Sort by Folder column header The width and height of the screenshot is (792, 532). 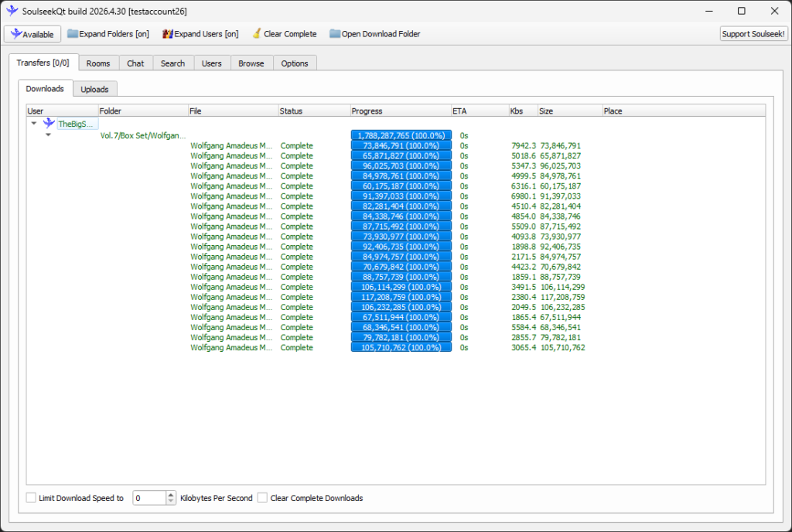[x=143, y=111]
